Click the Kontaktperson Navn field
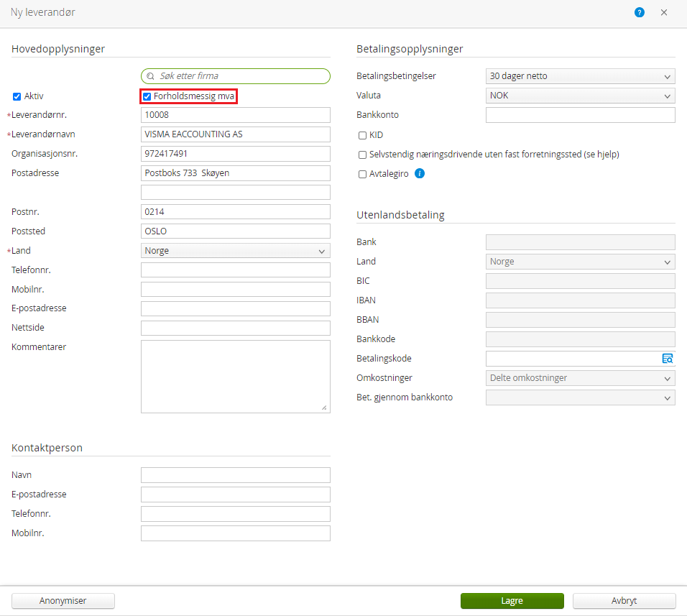Screen dimensions: 687x616 point(235,475)
